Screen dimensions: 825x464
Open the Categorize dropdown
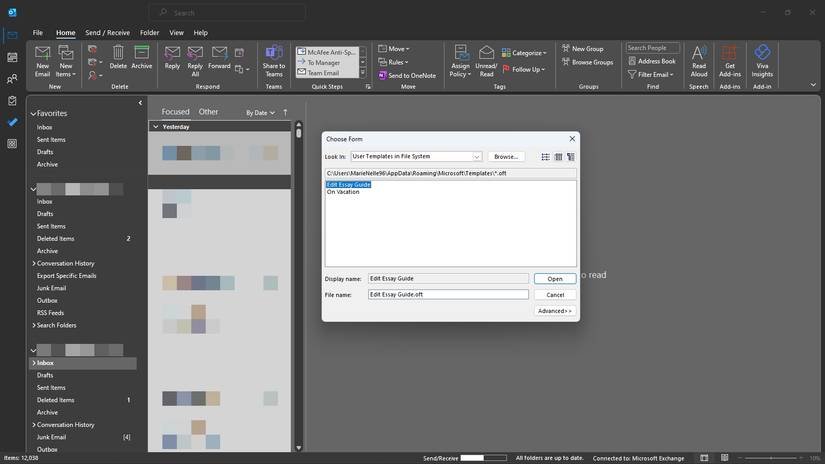pyautogui.click(x=524, y=53)
